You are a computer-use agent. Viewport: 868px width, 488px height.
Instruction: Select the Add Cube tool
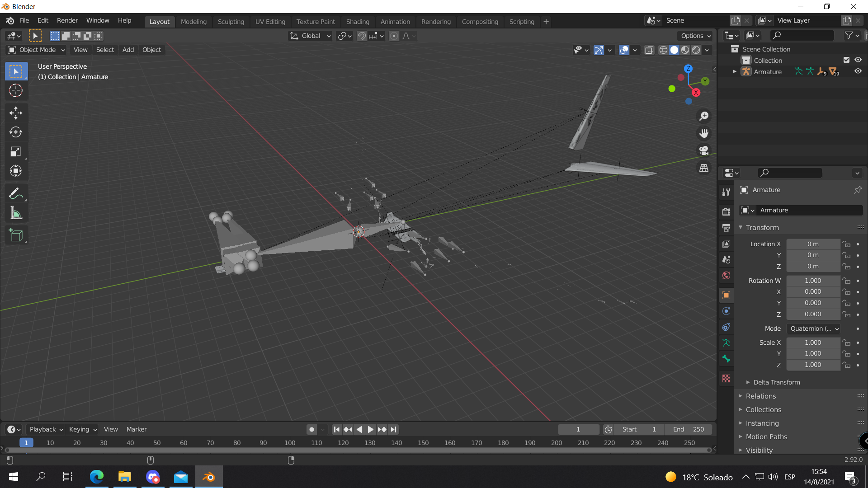click(16, 235)
